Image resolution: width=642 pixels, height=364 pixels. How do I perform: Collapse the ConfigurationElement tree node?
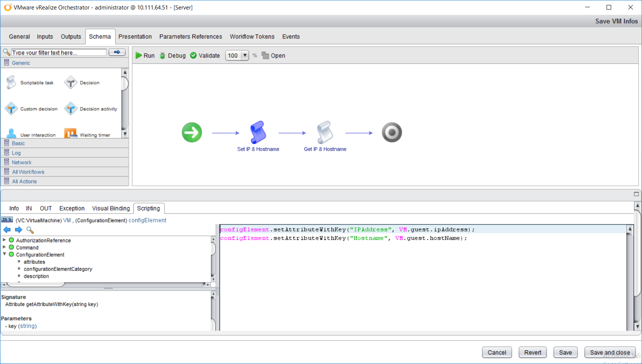click(x=4, y=254)
